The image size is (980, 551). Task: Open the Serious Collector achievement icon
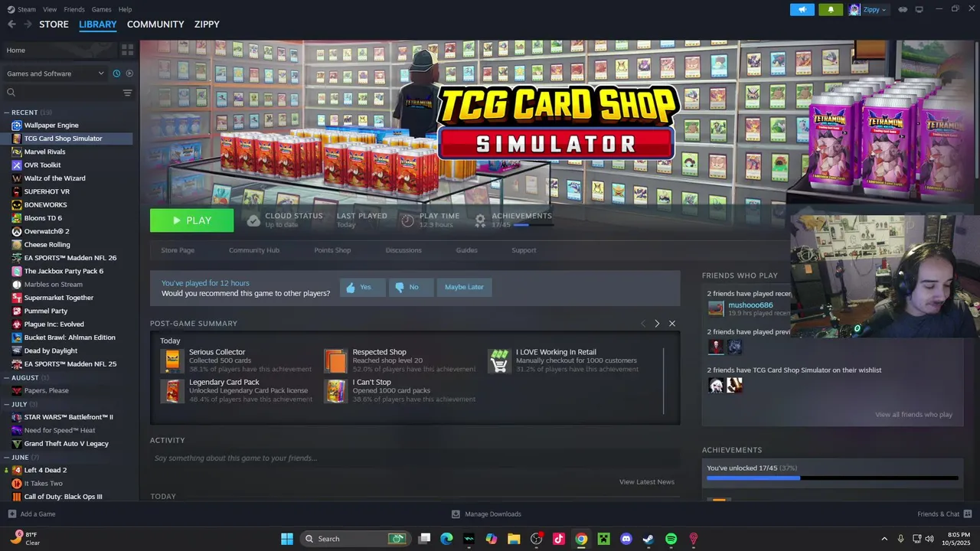click(172, 361)
